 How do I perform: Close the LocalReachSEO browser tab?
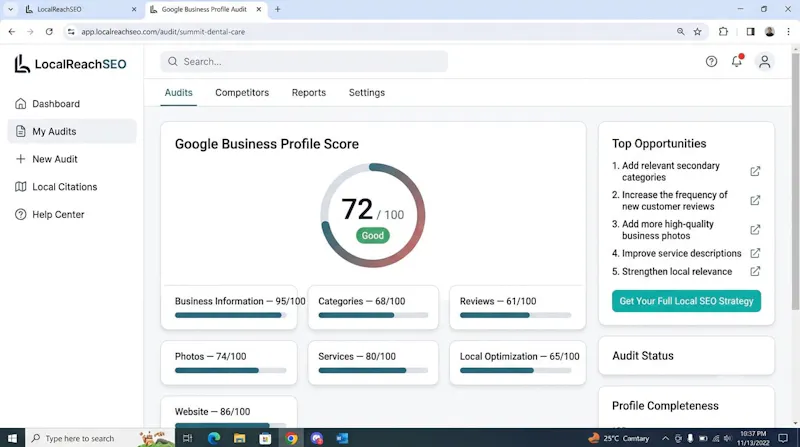[x=134, y=9]
